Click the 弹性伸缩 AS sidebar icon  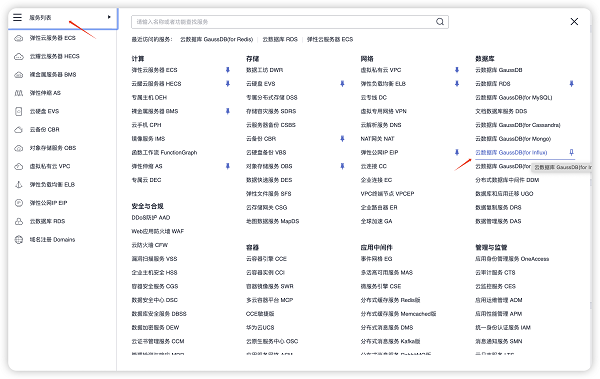click(19, 93)
